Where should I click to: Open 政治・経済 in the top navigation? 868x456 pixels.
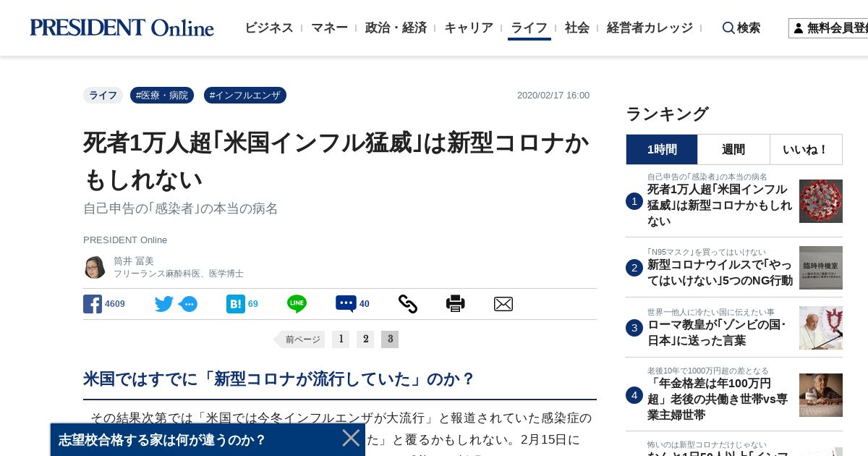point(396,28)
